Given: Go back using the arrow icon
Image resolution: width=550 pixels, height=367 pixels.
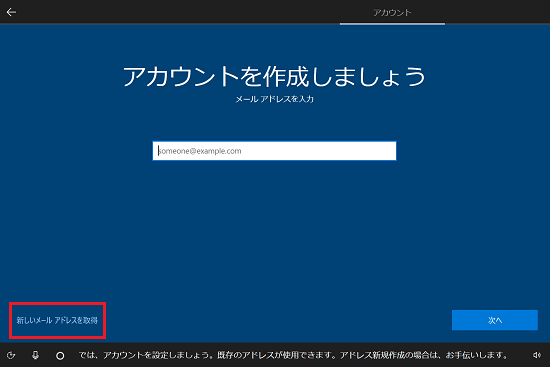Looking at the screenshot, I should point(11,12).
